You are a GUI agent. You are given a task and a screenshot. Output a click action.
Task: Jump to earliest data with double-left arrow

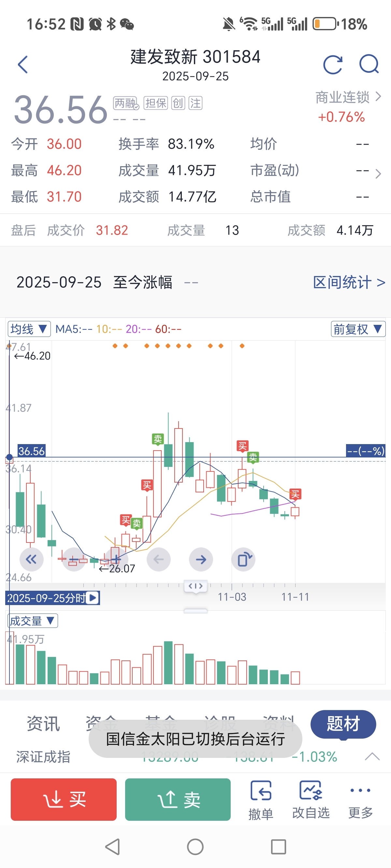pyautogui.click(x=31, y=559)
